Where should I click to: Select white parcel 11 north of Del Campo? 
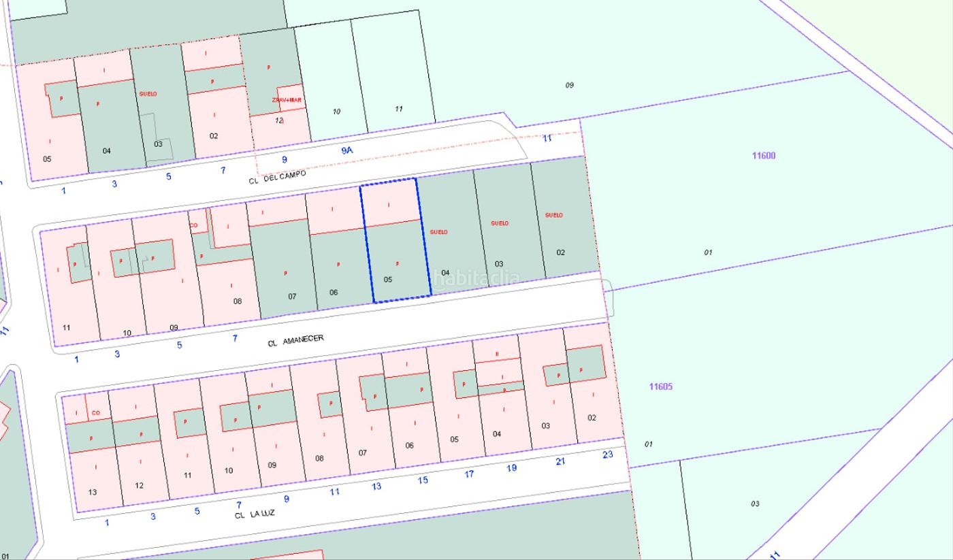(398, 109)
